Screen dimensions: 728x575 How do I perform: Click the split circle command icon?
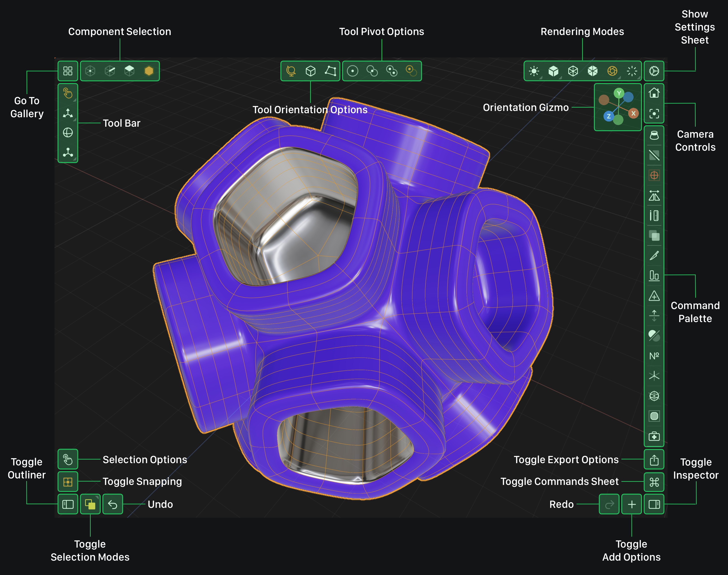point(654,336)
